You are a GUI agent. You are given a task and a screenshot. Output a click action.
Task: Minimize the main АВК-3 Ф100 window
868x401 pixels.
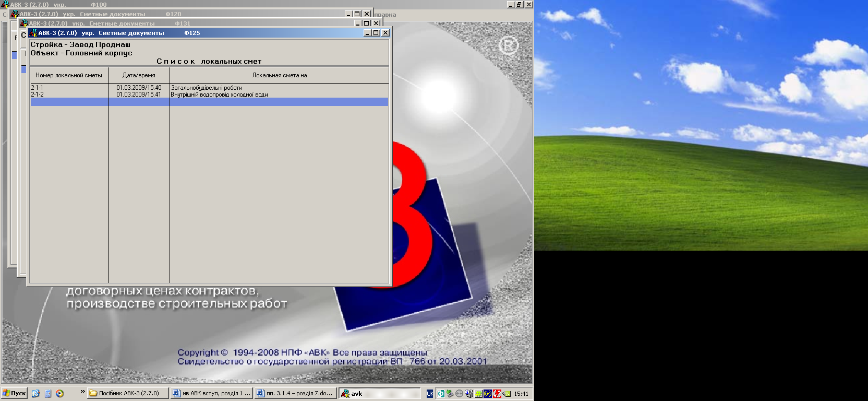511,4
